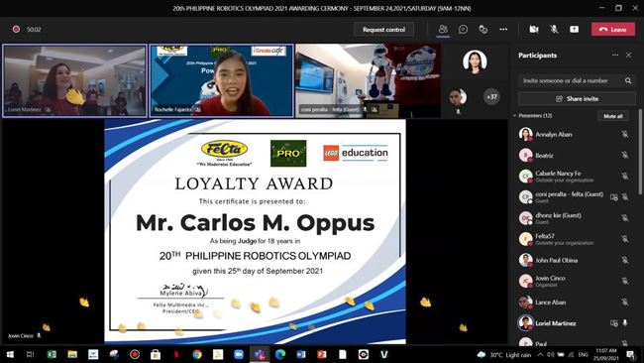The height and width of the screenshot is (363, 644).
Task: Open the show participants icon
Action: (443, 29)
